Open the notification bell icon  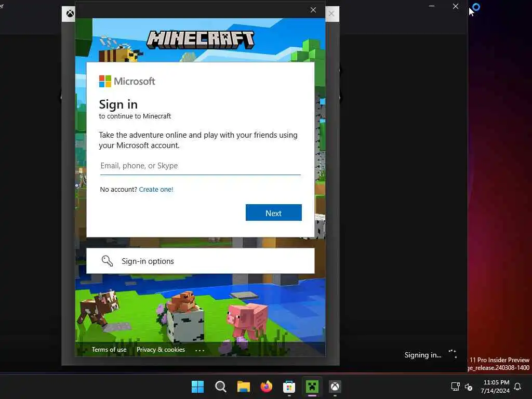click(x=518, y=387)
